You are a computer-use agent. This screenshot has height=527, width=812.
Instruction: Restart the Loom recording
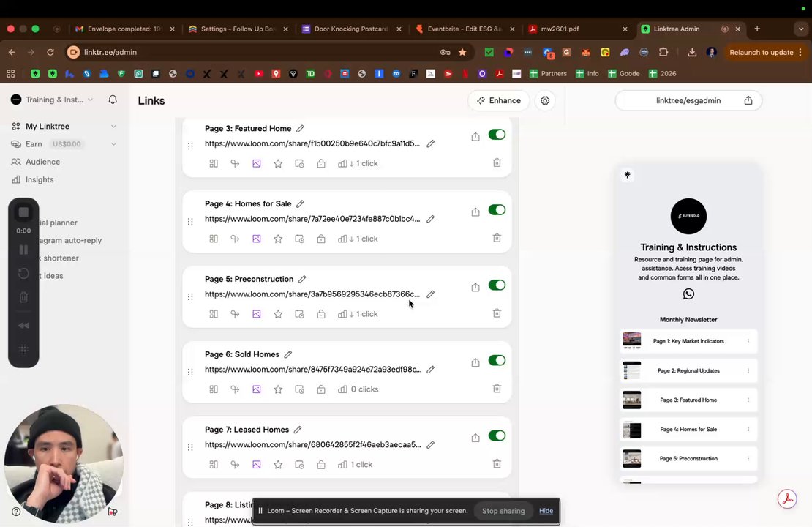(23, 273)
